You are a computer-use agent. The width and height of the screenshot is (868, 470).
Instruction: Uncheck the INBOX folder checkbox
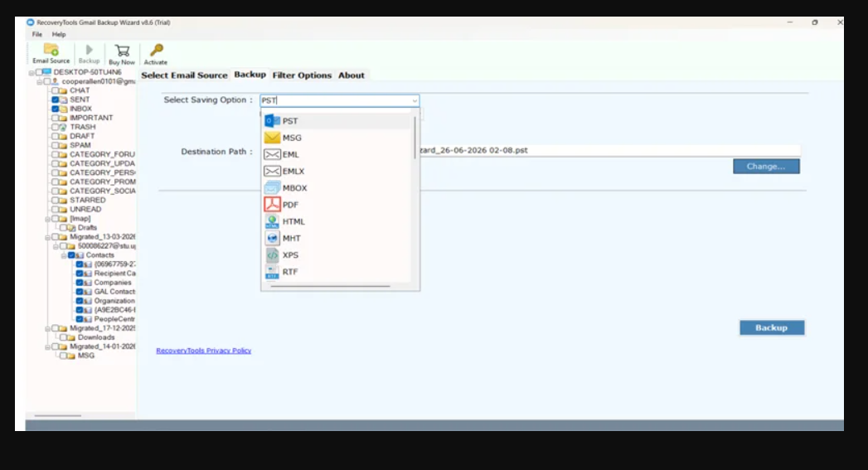(x=56, y=109)
